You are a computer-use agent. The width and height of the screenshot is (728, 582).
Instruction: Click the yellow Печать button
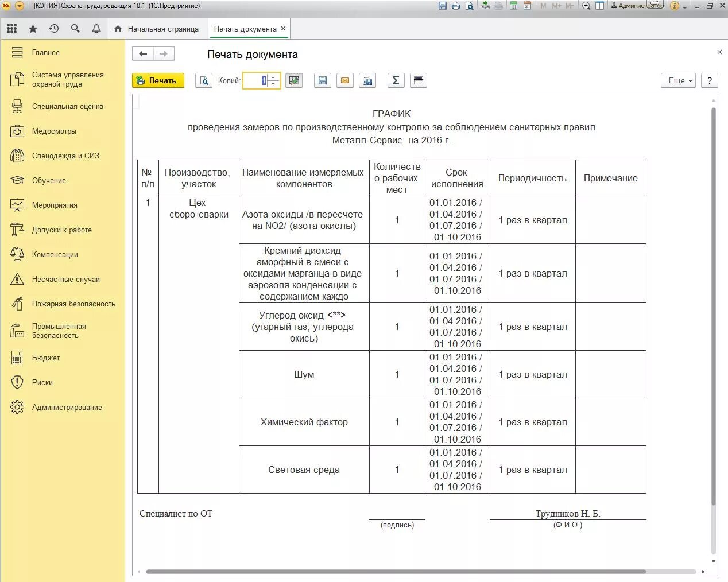(158, 81)
